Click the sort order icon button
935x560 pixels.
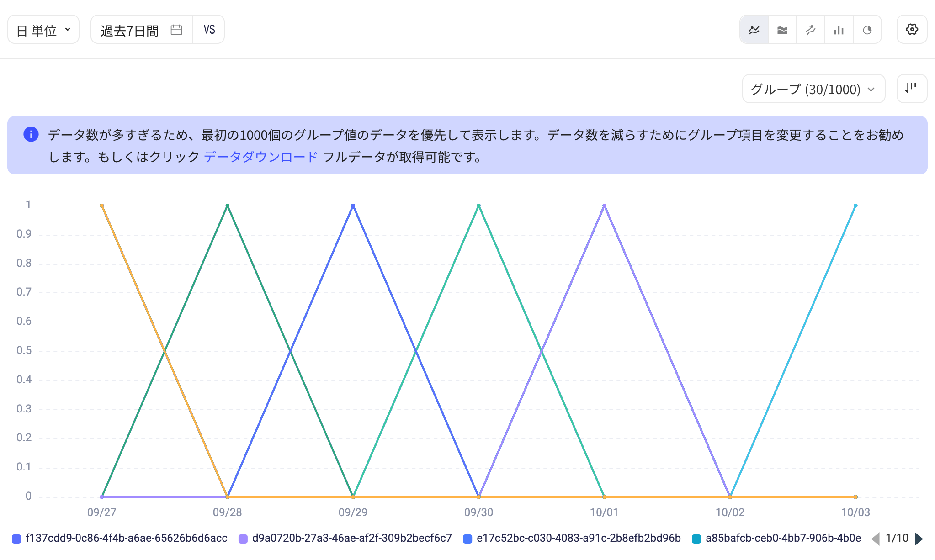(x=912, y=88)
